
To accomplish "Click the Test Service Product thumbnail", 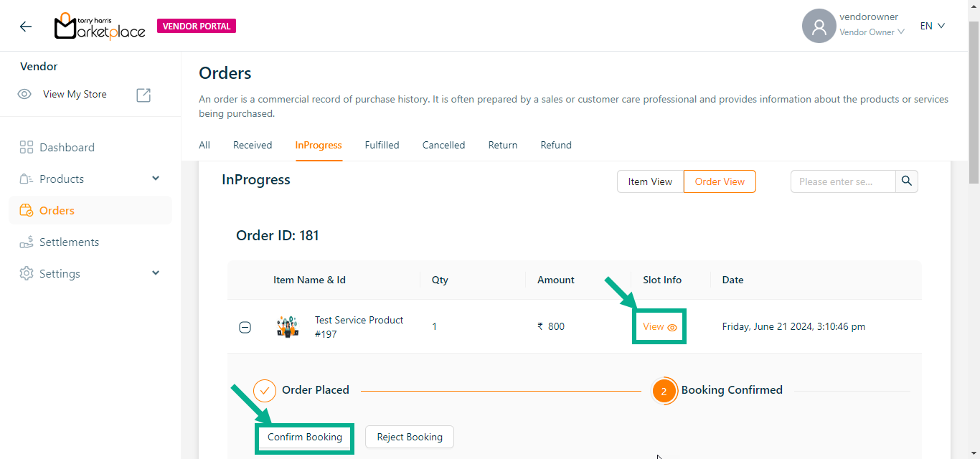I will point(288,327).
